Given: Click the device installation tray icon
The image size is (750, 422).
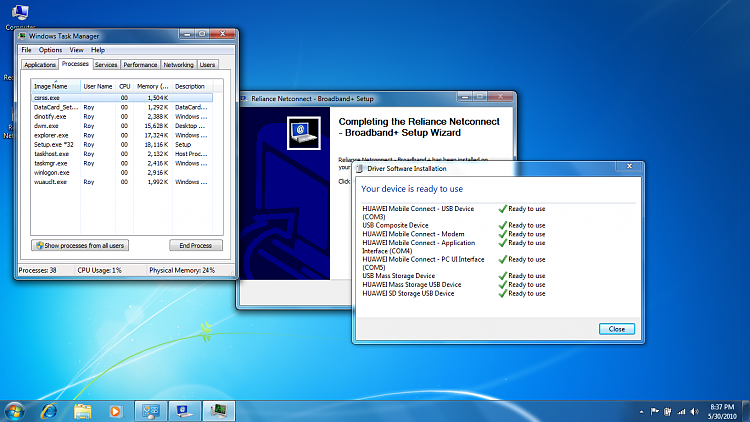Looking at the screenshot, I should [x=668, y=411].
